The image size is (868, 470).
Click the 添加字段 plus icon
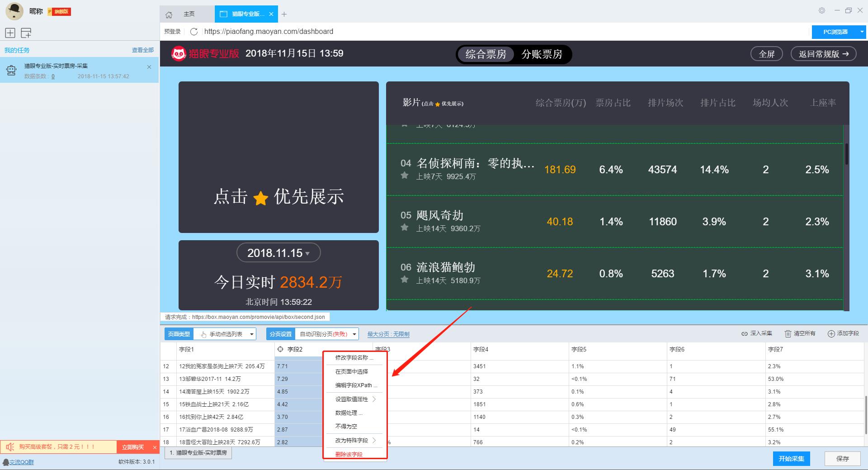(x=831, y=334)
